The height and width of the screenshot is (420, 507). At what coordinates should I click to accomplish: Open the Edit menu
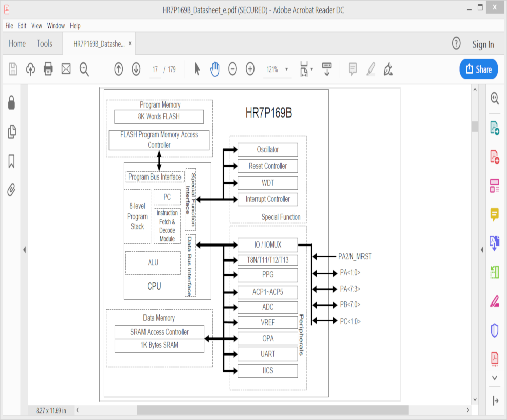tap(22, 26)
